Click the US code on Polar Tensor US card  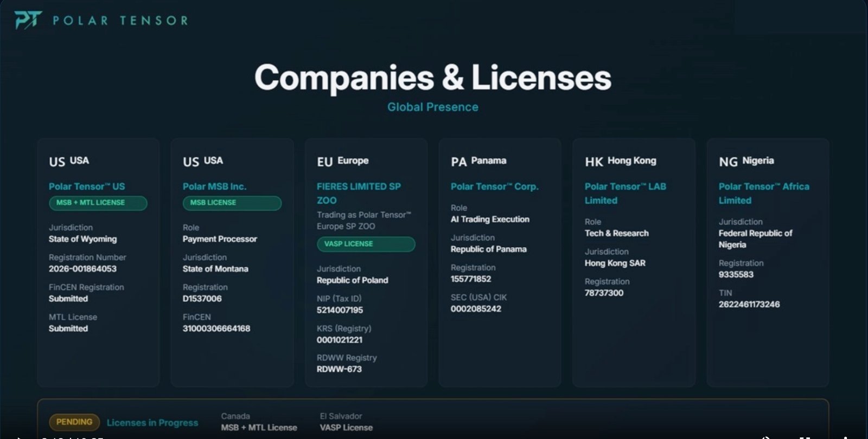click(57, 162)
